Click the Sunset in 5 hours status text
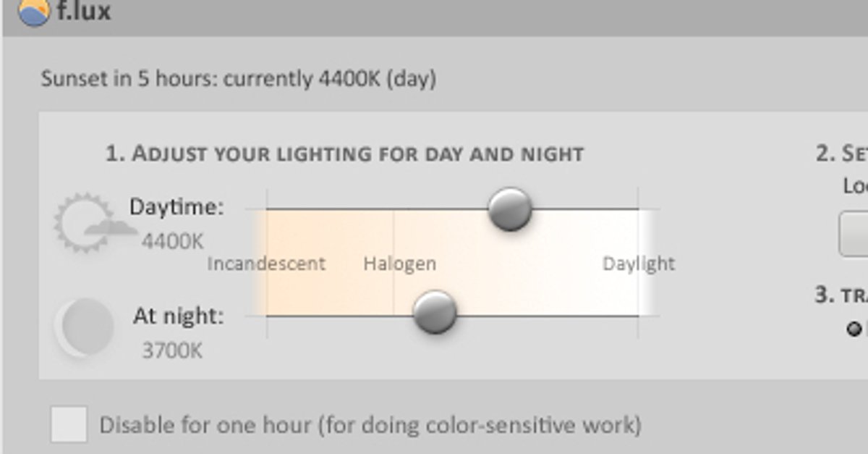Viewport: 868px width, 454px height. [x=238, y=78]
